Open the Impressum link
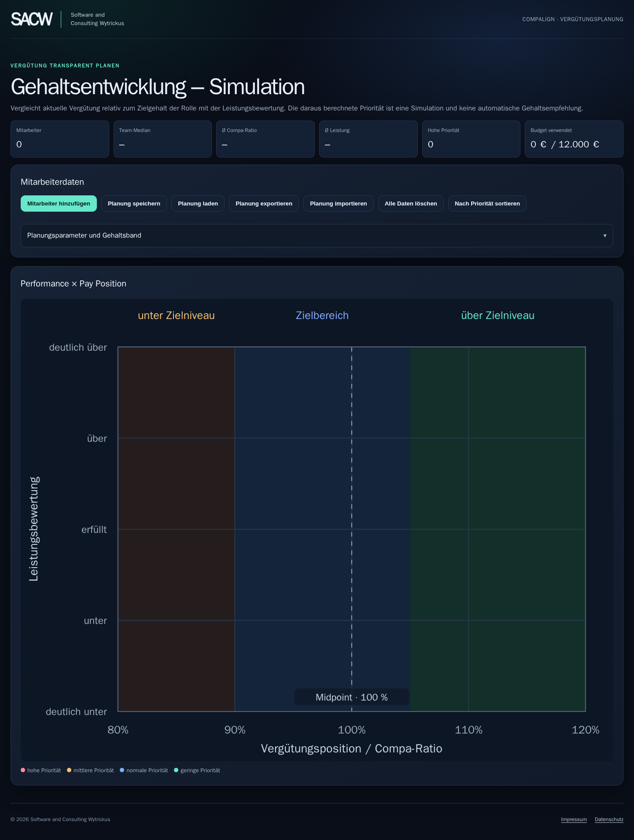Screen dimensions: 634x840 [x=574, y=819]
